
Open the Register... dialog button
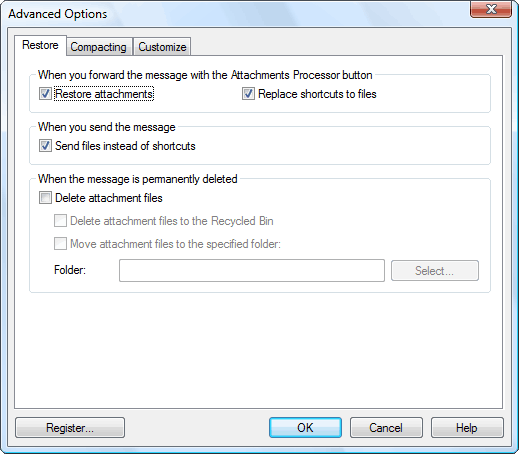pyautogui.click(x=70, y=428)
